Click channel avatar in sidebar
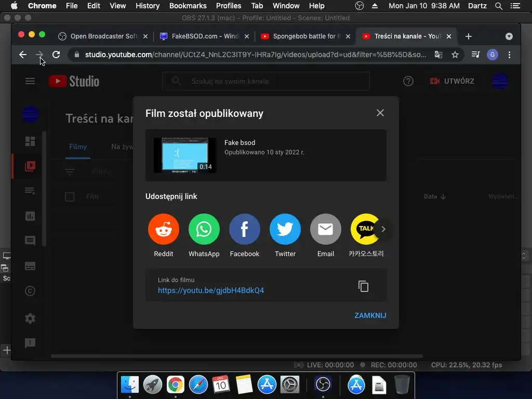The image size is (532, 399). (30, 114)
